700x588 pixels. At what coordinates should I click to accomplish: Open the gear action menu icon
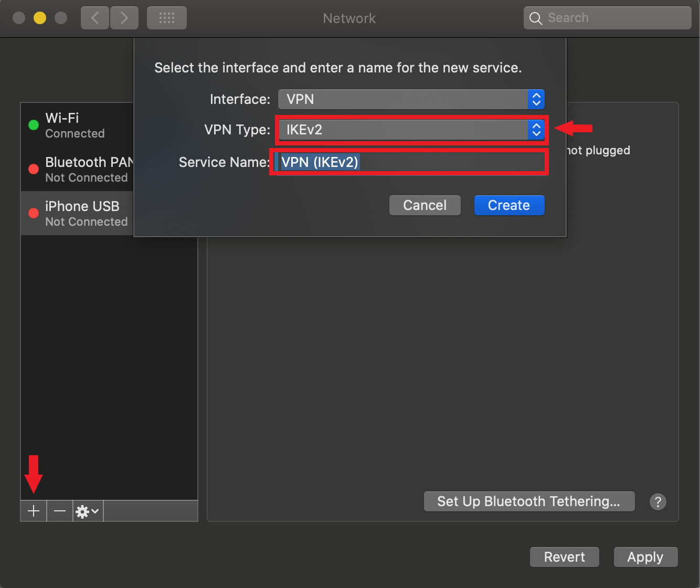click(82, 511)
